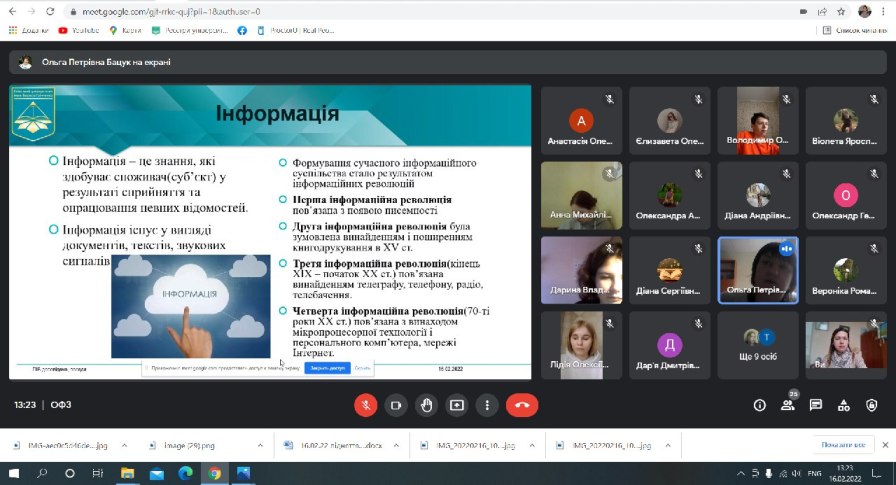Go forward in browser
896x485 pixels.
pos(31,11)
